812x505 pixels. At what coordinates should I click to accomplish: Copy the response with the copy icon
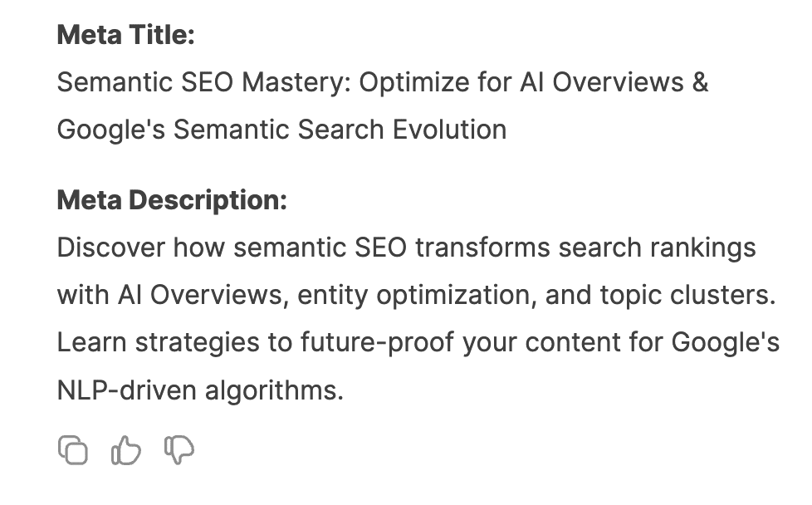[73, 450]
